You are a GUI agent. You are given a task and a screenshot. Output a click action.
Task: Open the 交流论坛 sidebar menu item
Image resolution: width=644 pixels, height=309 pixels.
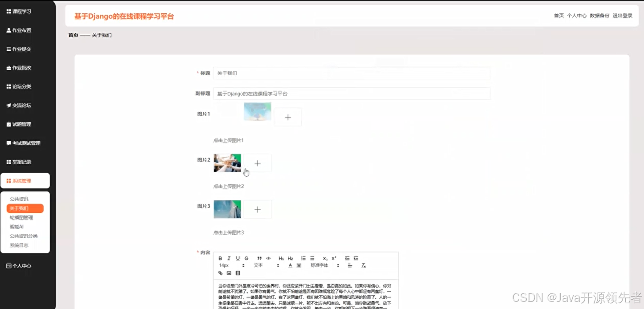click(21, 105)
